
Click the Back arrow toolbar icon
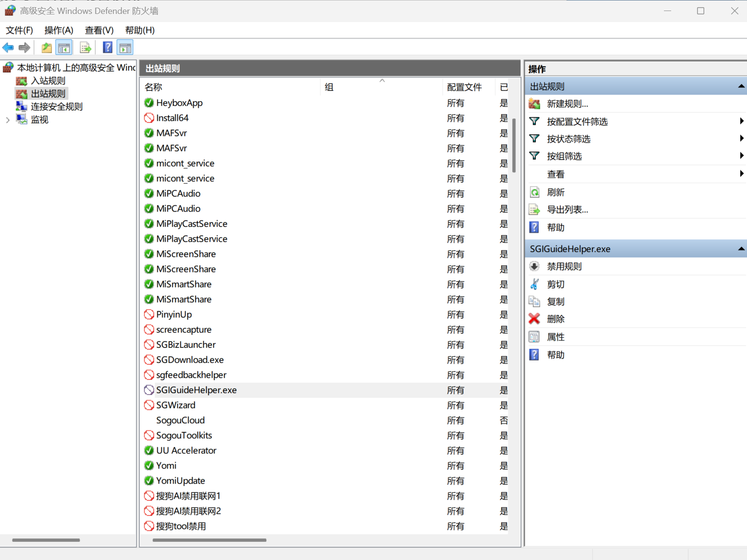8,48
